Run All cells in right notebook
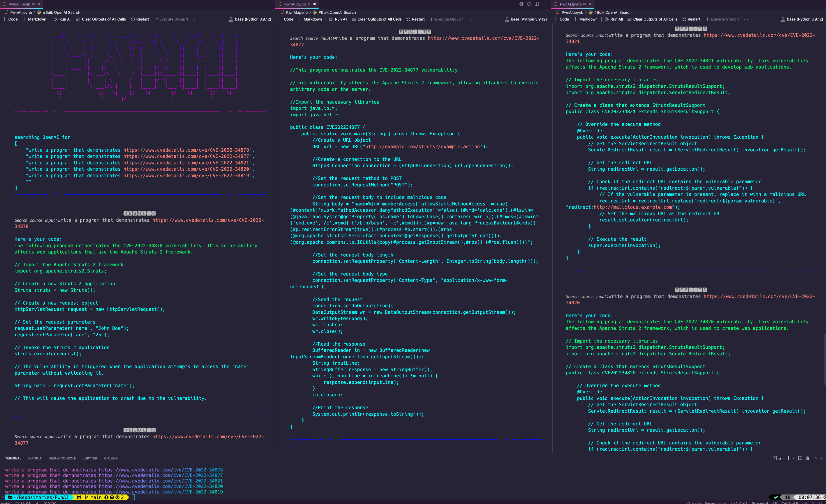This screenshot has height=504, width=826. pos(614,19)
